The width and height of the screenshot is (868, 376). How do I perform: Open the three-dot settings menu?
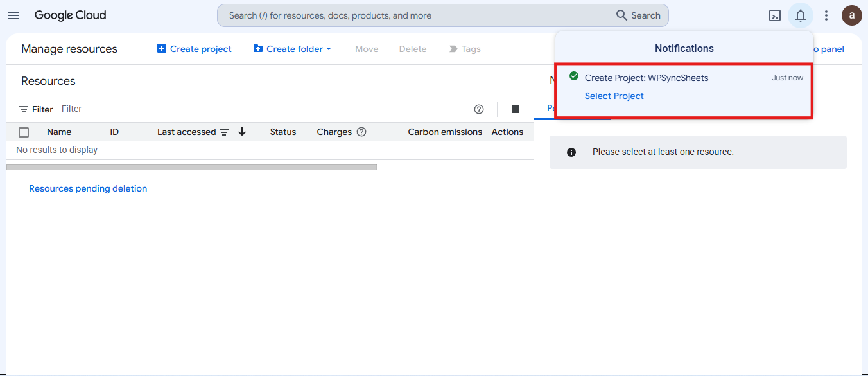click(x=826, y=15)
